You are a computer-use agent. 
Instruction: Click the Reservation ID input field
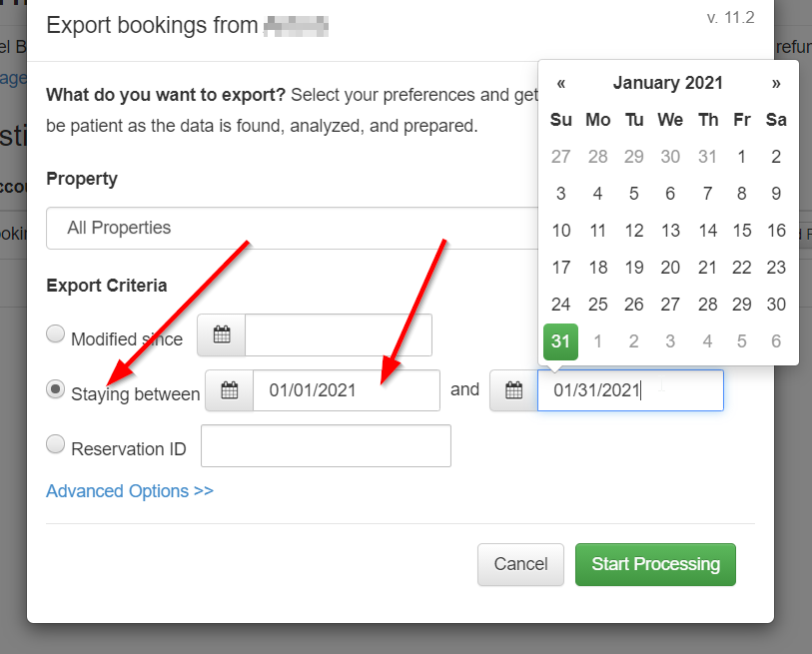[x=325, y=445]
